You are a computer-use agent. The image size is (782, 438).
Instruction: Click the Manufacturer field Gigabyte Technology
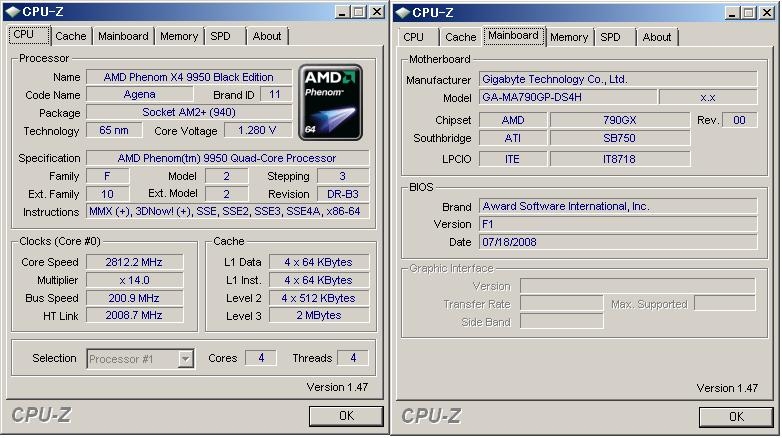click(618, 79)
